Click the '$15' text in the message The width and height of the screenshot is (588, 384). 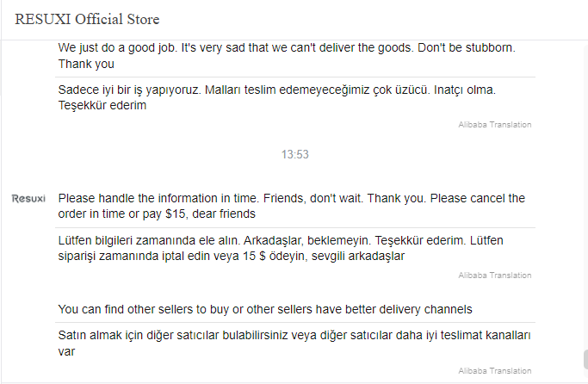point(175,214)
